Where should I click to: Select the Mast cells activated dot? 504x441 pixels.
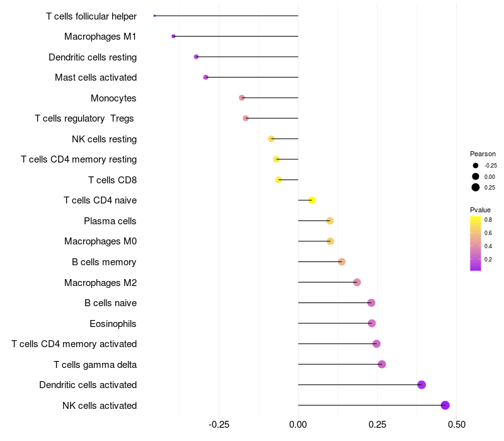coord(206,77)
